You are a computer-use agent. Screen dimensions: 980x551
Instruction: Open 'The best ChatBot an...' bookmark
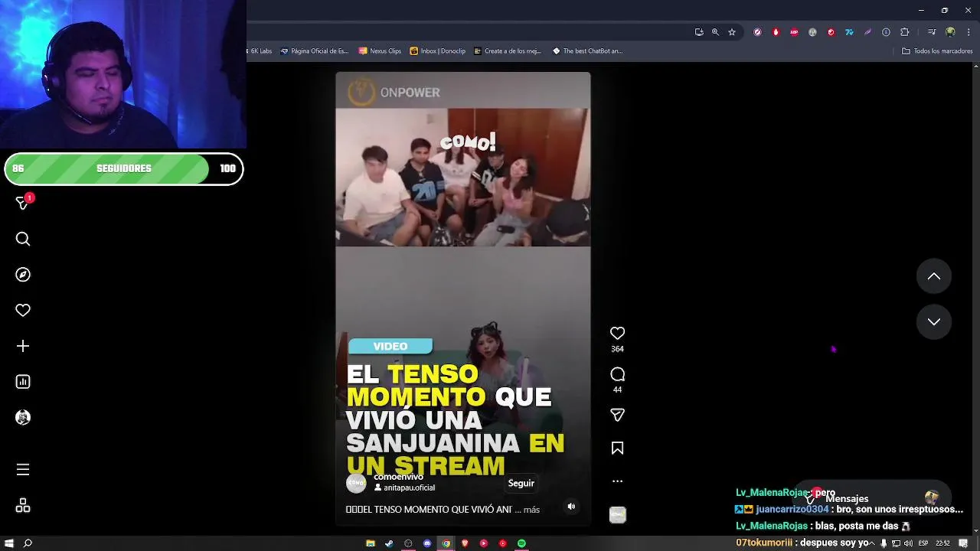[x=588, y=51]
